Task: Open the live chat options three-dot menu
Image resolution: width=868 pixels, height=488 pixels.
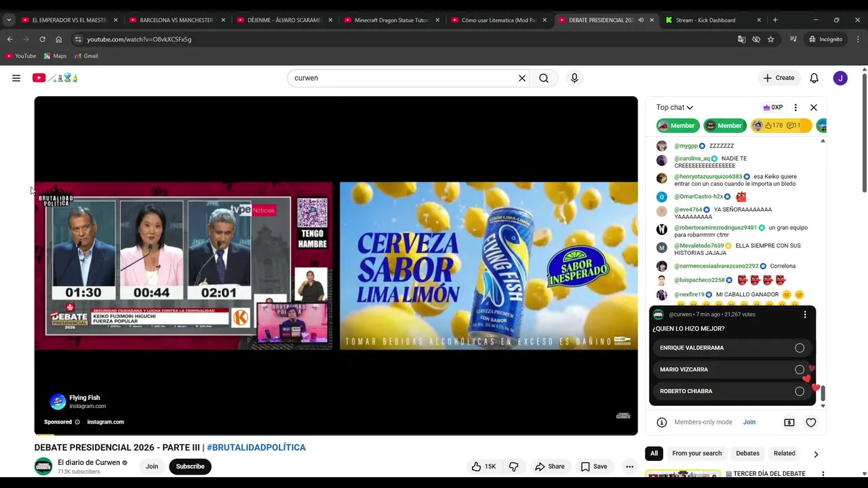Action: coord(795,107)
